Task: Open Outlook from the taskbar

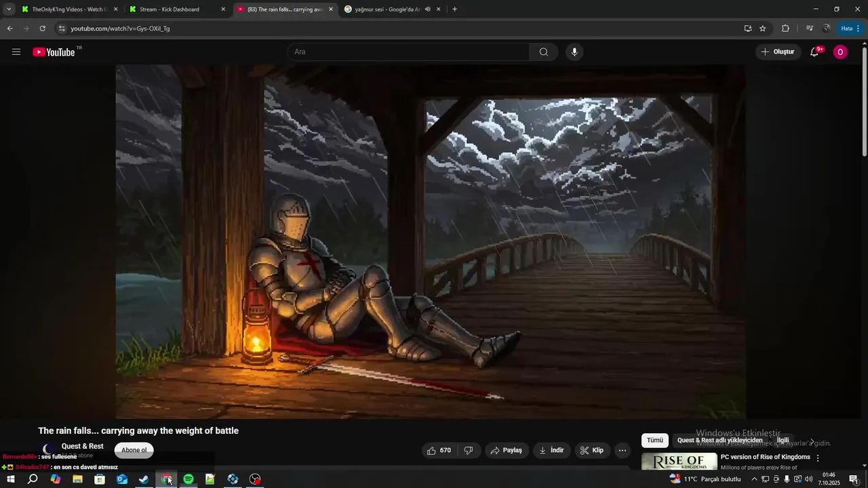Action: click(x=122, y=479)
